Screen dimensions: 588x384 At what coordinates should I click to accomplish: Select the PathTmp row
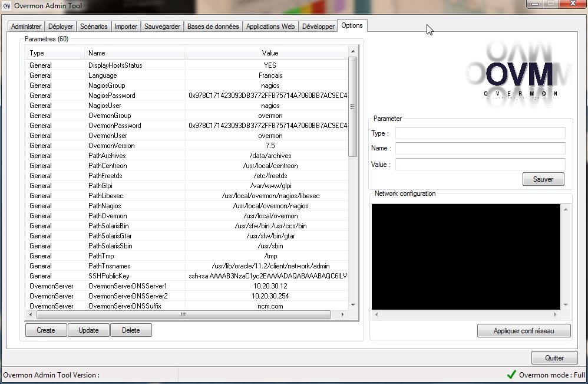point(187,256)
